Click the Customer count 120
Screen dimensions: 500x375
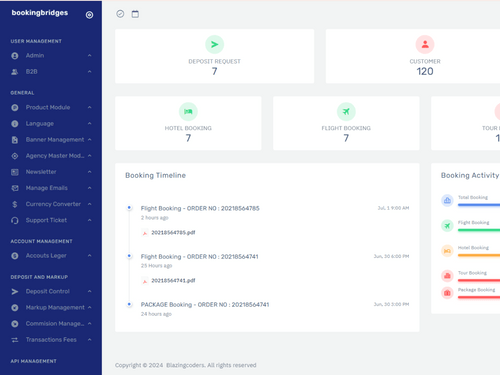(425, 71)
